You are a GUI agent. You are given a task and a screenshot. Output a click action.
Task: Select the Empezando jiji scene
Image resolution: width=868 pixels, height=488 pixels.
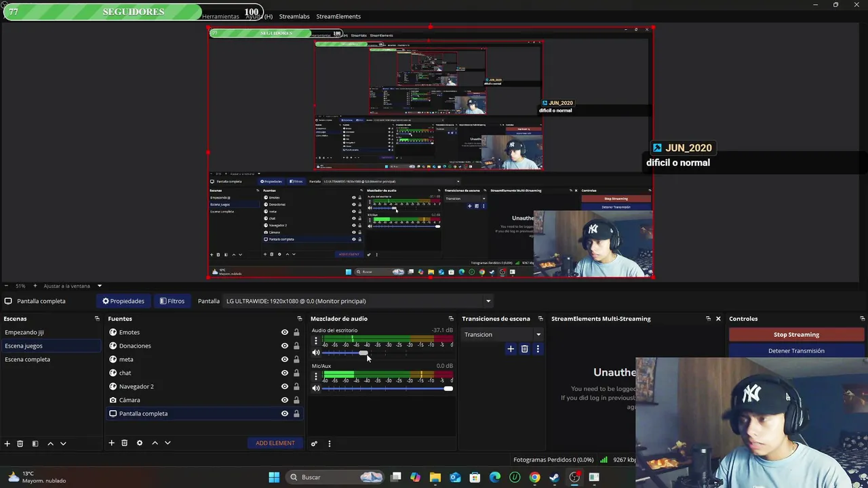click(x=51, y=332)
